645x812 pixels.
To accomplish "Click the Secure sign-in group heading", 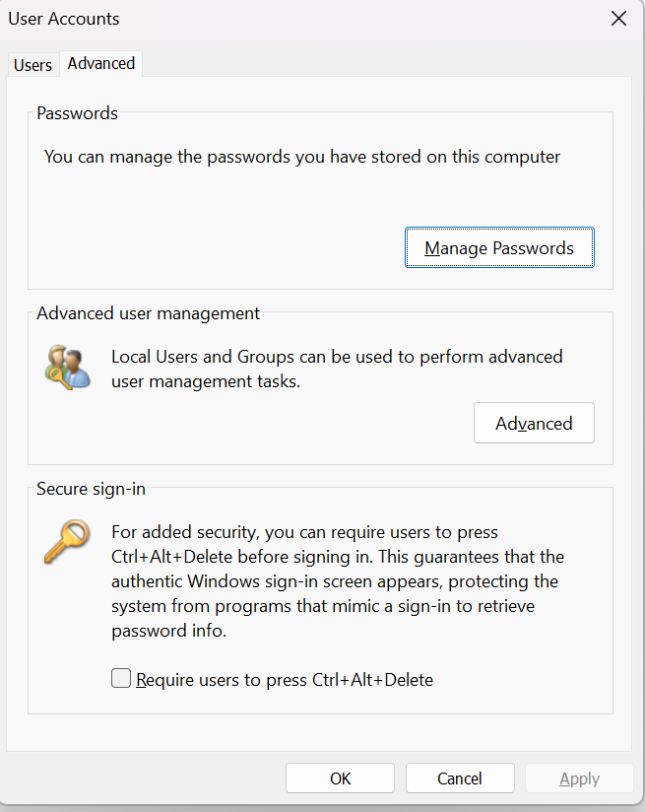I will (92, 489).
